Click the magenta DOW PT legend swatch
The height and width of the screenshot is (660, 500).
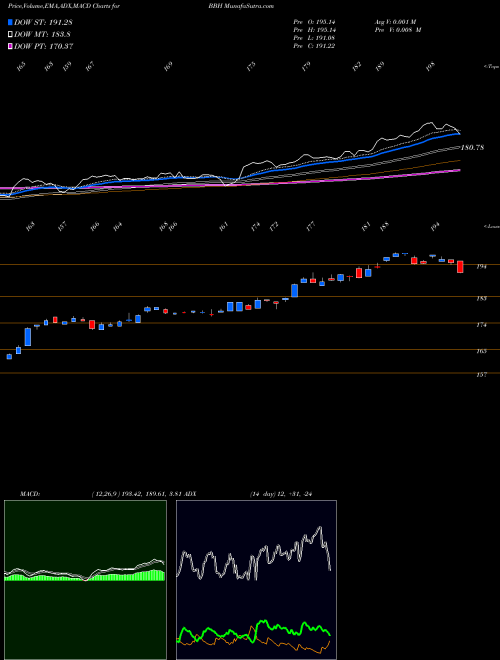(10, 46)
